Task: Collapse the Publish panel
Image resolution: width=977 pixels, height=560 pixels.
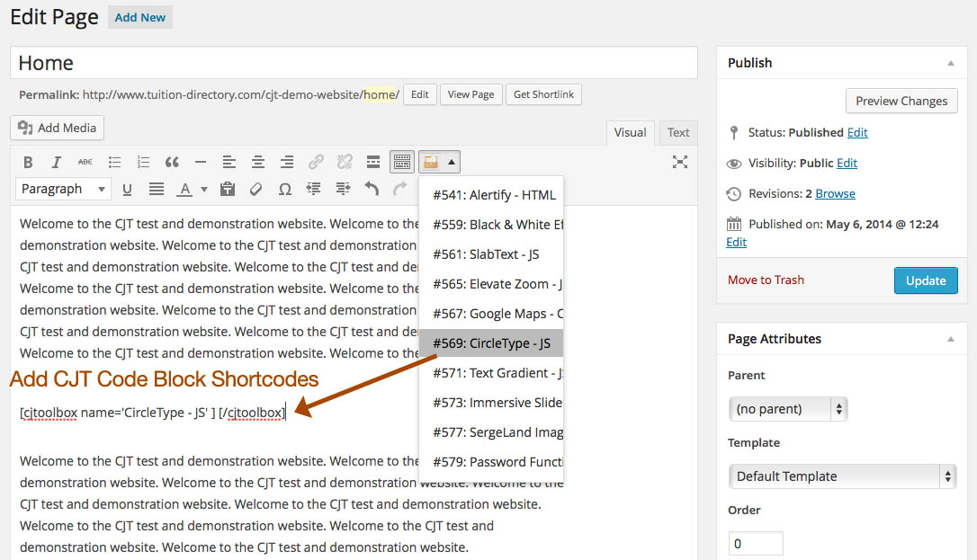Action: [951, 63]
